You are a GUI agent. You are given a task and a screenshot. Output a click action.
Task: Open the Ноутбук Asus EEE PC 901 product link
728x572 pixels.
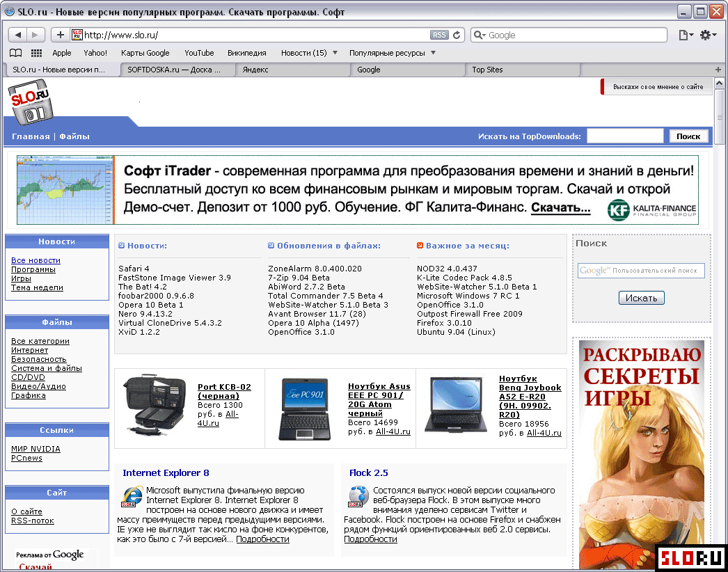[379, 399]
